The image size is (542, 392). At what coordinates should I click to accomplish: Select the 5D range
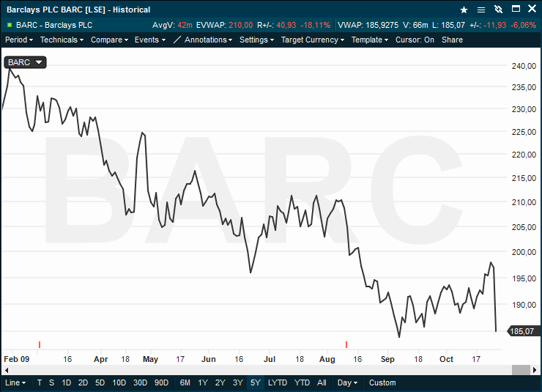coord(100,382)
